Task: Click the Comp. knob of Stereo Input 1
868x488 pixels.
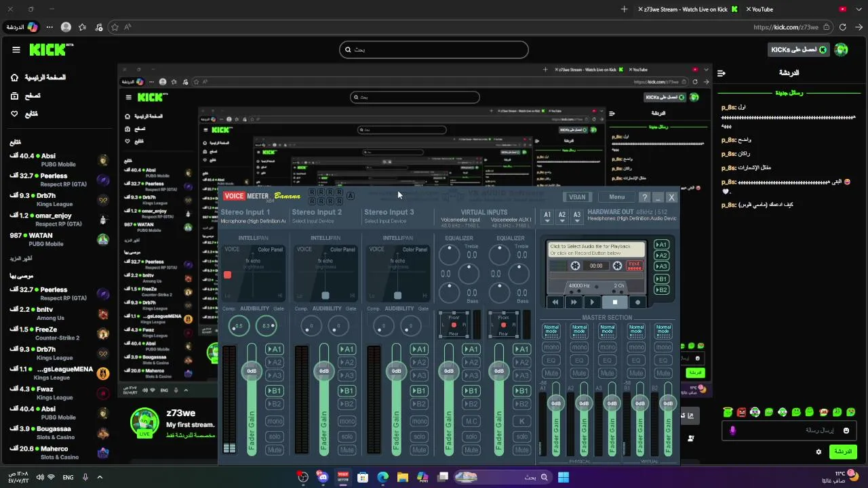Action: click(x=239, y=326)
